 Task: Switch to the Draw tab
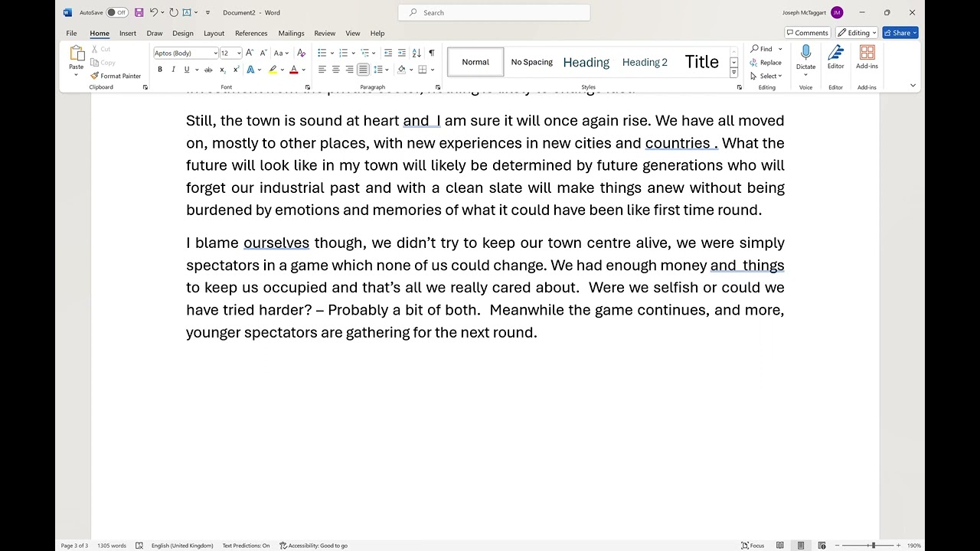coord(155,33)
